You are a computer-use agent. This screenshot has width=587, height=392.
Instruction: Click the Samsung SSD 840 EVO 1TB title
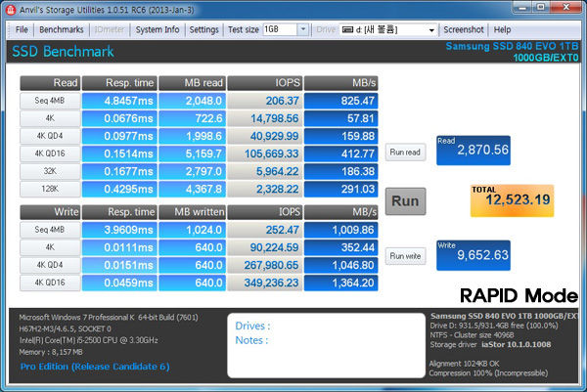click(x=512, y=46)
